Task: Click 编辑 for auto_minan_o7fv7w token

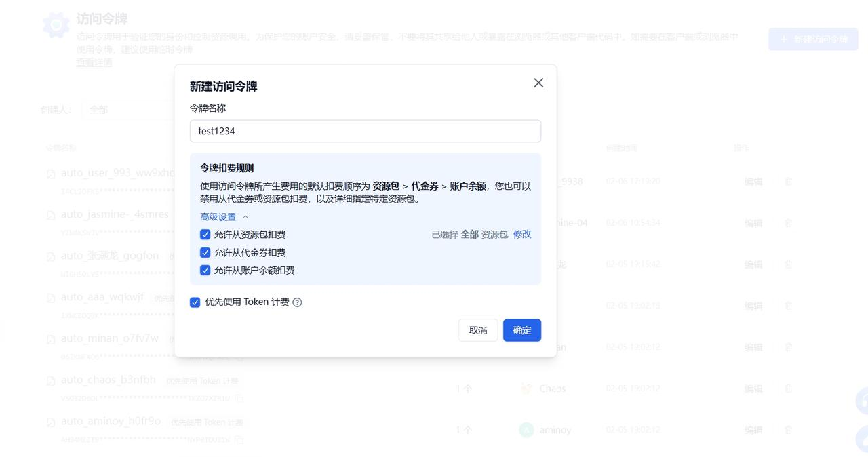Action: click(x=753, y=347)
